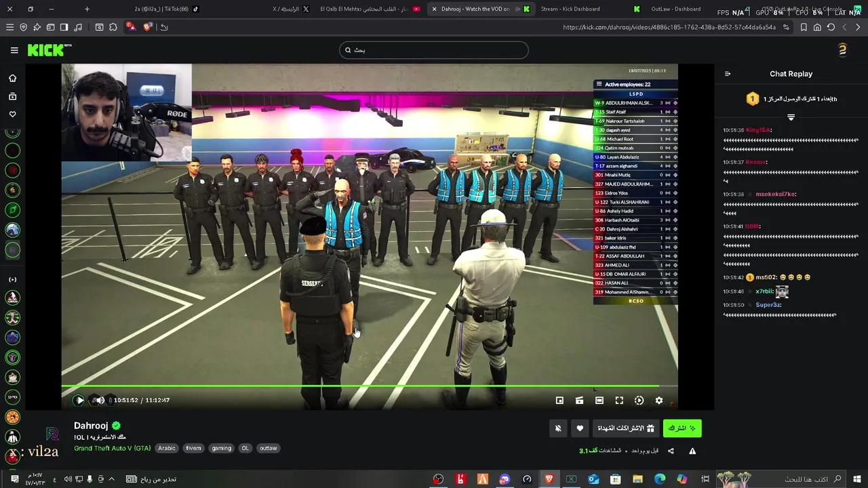Open the Browse icon in Kick sidebar

(x=12, y=97)
